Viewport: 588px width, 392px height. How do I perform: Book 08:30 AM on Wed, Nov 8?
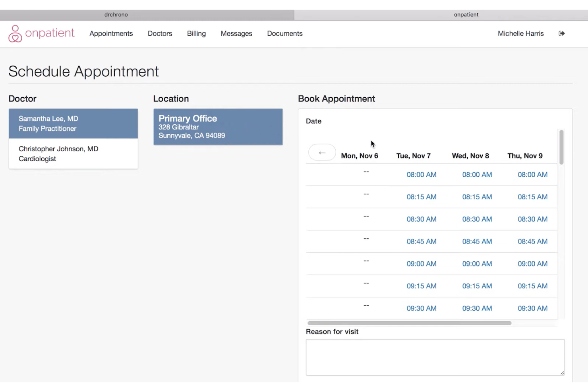tap(477, 219)
